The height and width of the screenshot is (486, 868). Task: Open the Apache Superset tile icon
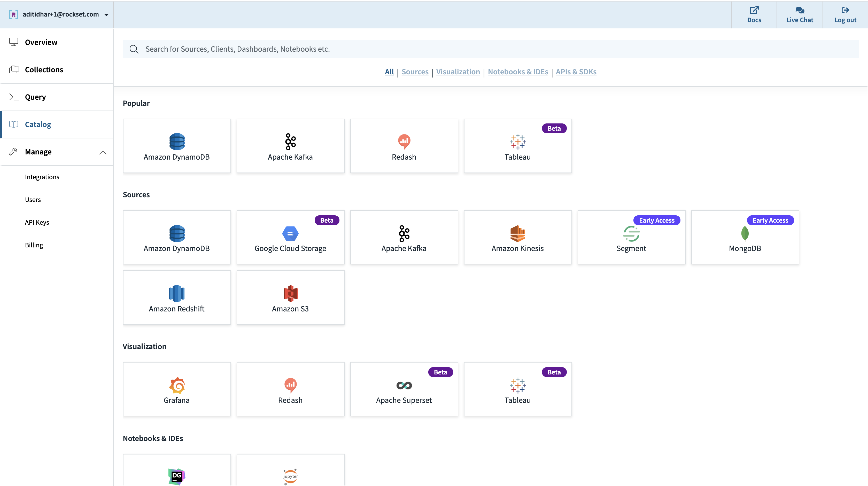tap(404, 385)
